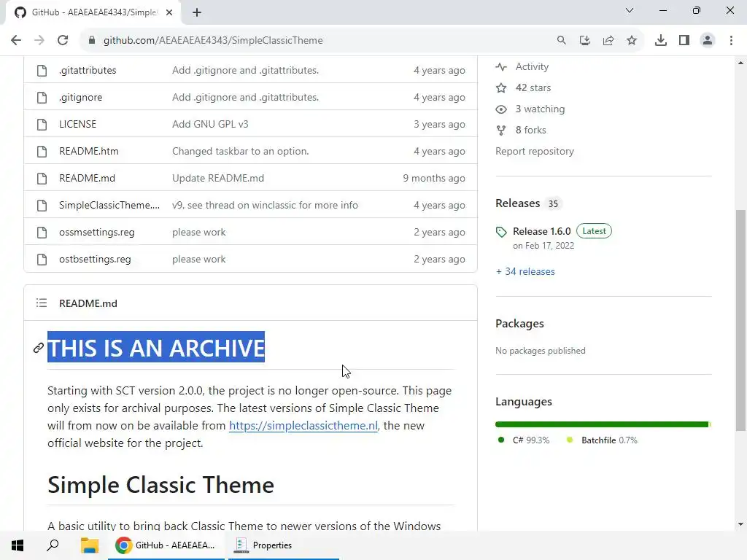This screenshot has height=560, width=747.
Task: View the 8 forks
Action: pyautogui.click(x=531, y=130)
